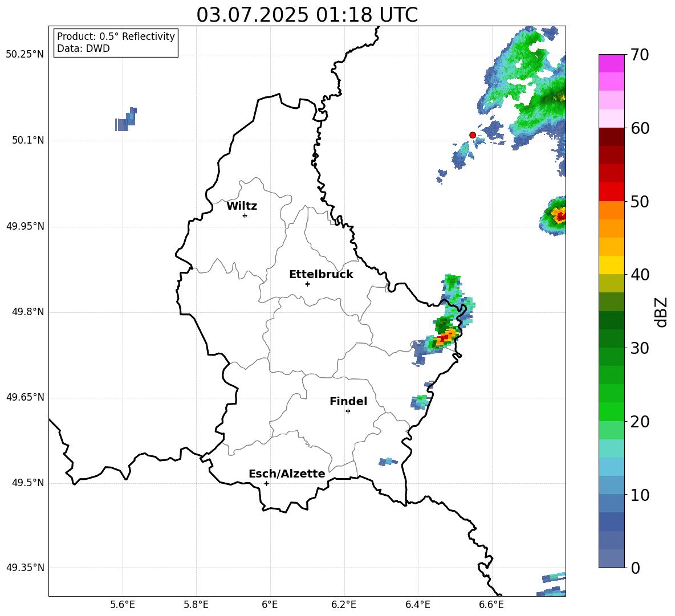This screenshot has height=616, width=675.
Task: Click the 6°E longitude tick label
Action: tap(270, 605)
